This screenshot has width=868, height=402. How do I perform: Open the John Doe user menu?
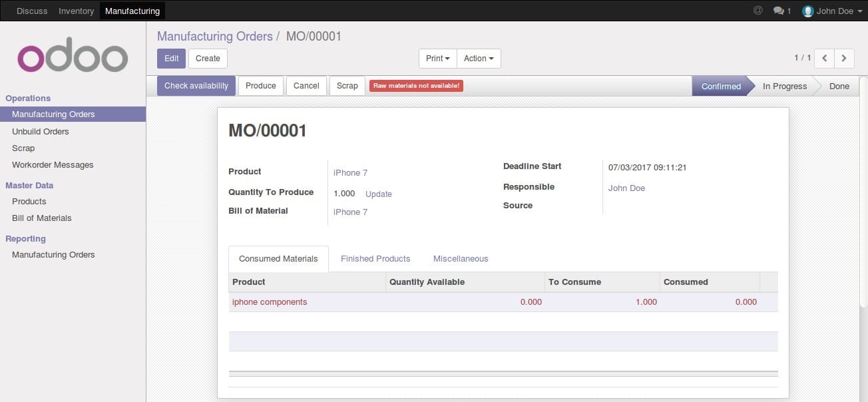(833, 11)
